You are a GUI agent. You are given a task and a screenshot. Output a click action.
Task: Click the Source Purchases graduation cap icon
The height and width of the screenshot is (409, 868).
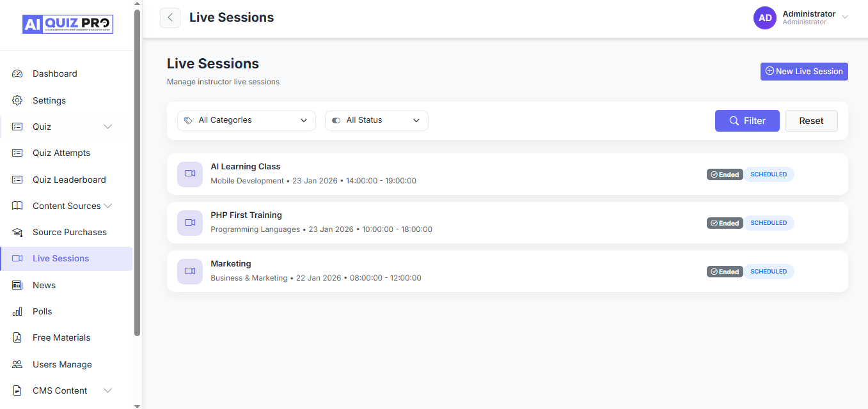(x=17, y=233)
